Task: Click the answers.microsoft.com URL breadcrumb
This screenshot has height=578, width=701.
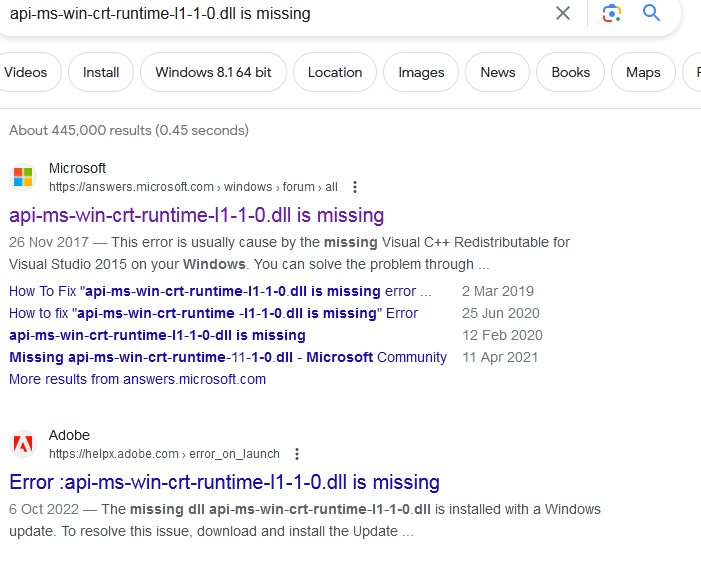Action: tap(193, 187)
